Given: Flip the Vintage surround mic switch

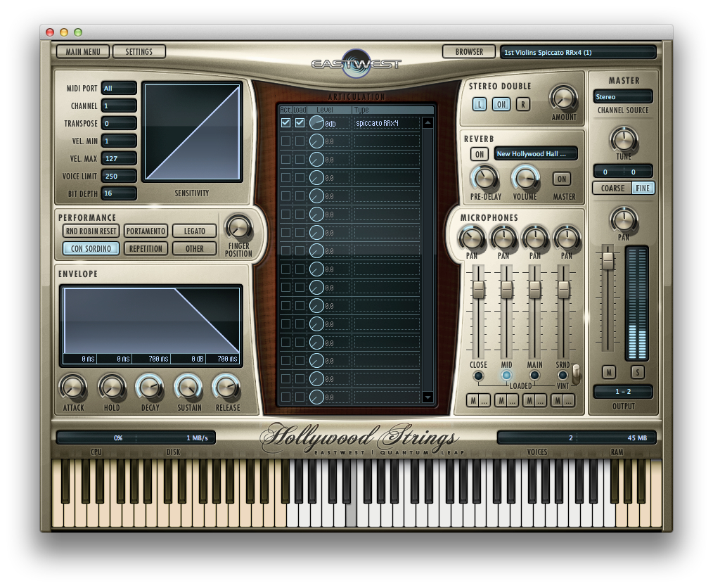Looking at the screenshot, I should 576,373.
